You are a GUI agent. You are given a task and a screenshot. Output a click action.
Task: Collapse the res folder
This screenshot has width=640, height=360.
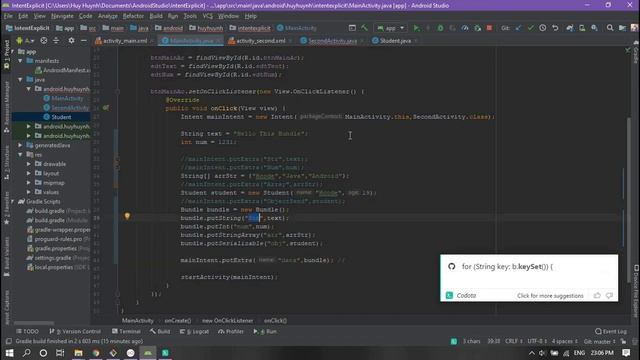(x=20, y=155)
